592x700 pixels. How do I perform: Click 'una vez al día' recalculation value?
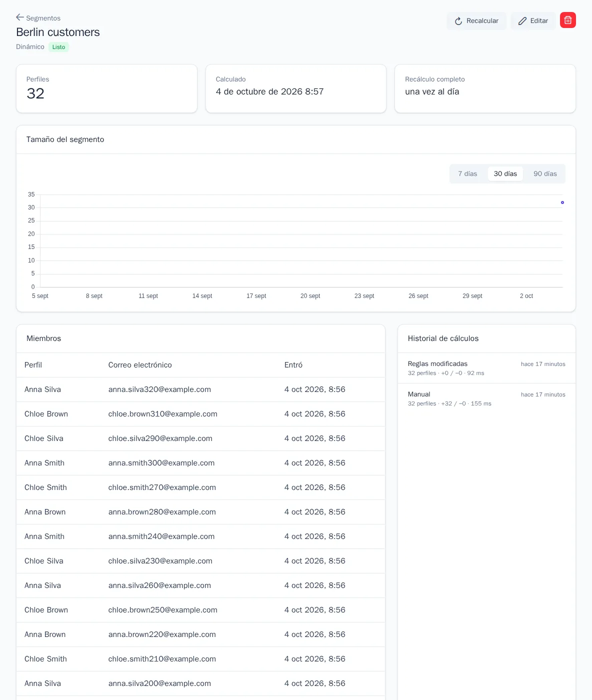click(432, 91)
